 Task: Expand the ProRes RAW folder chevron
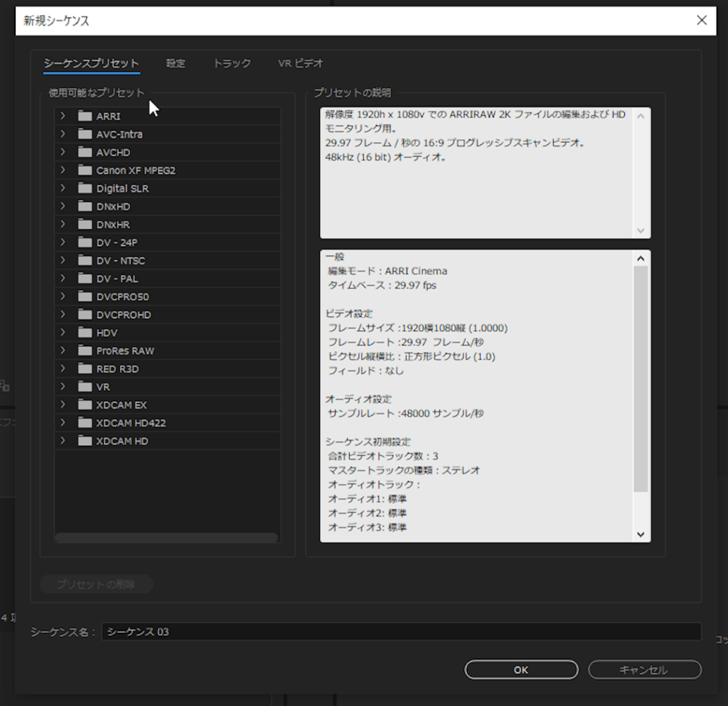coord(63,351)
